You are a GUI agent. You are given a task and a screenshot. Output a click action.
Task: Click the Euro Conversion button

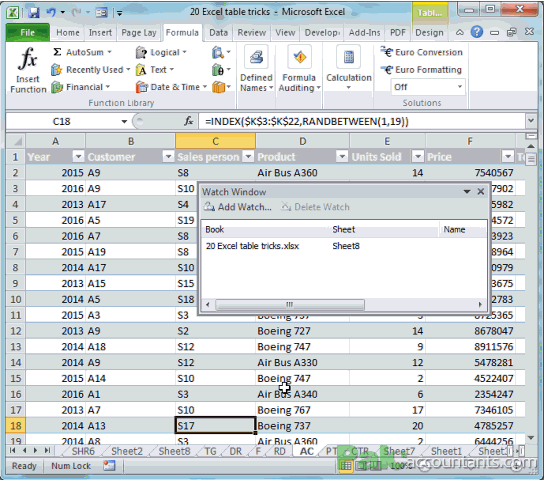pos(422,52)
